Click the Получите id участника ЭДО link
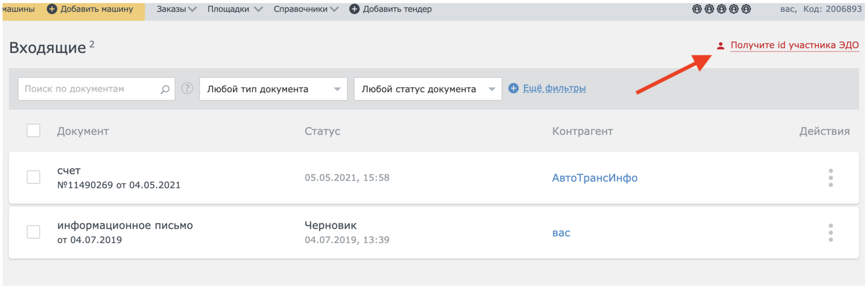Image resolution: width=868 pixels, height=289 pixels. pyautogui.click(x=794, y=45)
